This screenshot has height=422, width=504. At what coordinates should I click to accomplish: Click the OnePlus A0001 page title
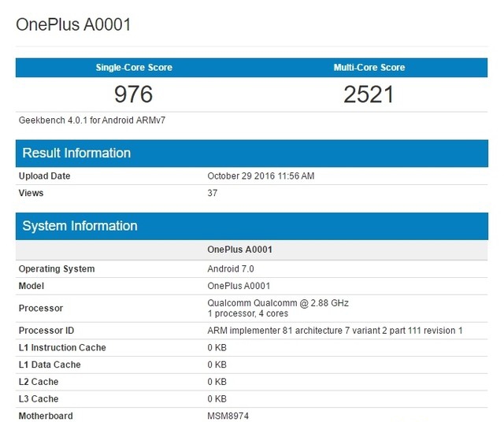click(x=73, y=24)
